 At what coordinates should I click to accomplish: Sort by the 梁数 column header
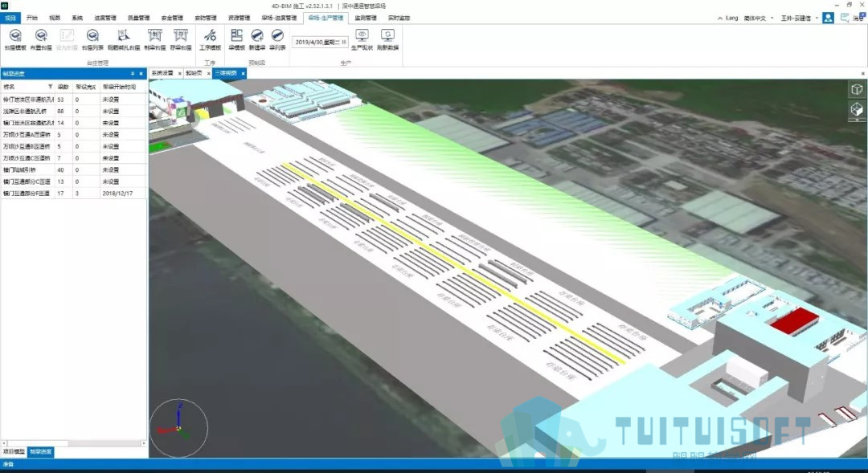click(x=63, y=87)
